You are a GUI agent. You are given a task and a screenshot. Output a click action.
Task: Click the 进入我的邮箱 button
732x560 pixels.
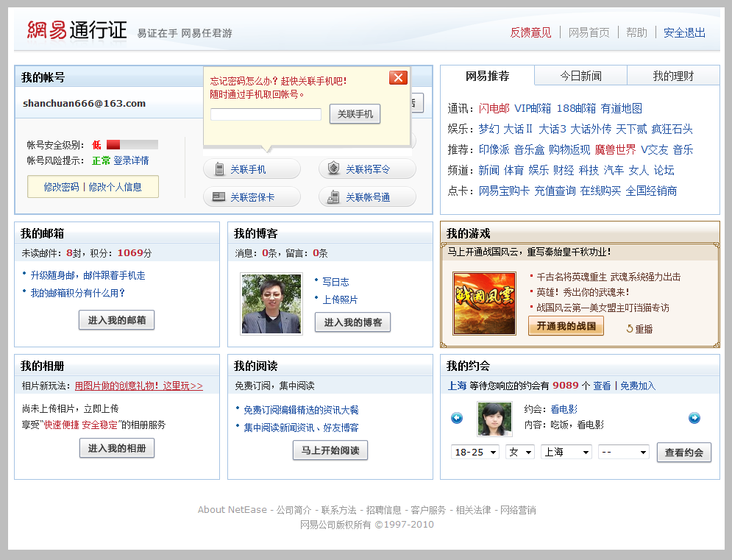(x=117, y=320)
